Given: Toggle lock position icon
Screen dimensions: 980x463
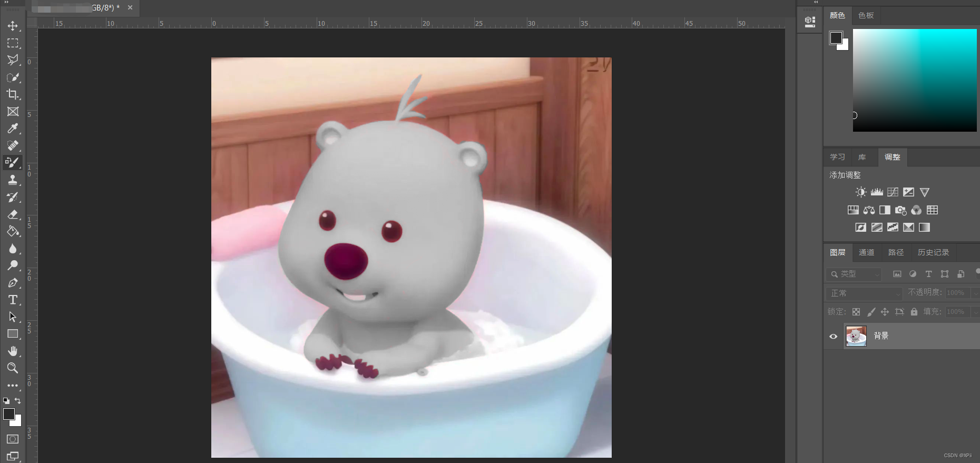Looking at the screenshot, I should coord(885,312).
